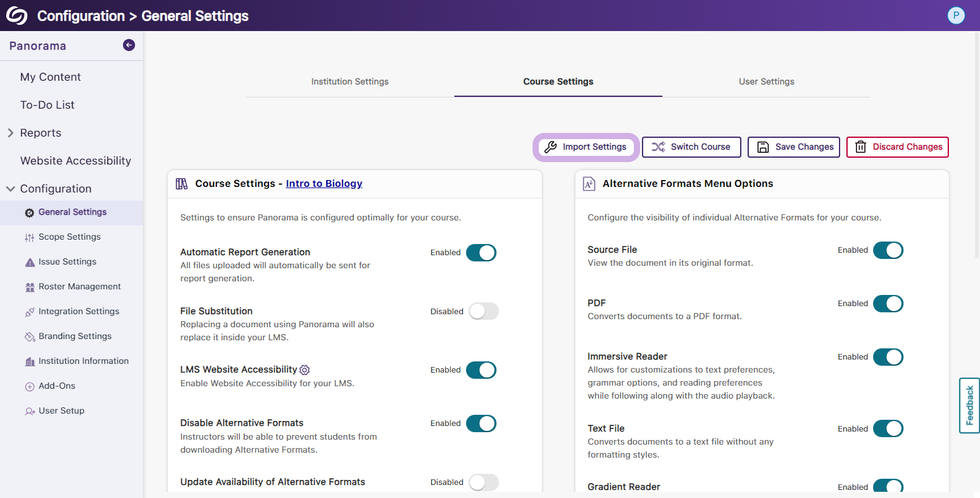Open the Switch Course selector
Image resolution: width=980 pixels, height=498 pixels.
pos(691,147)
